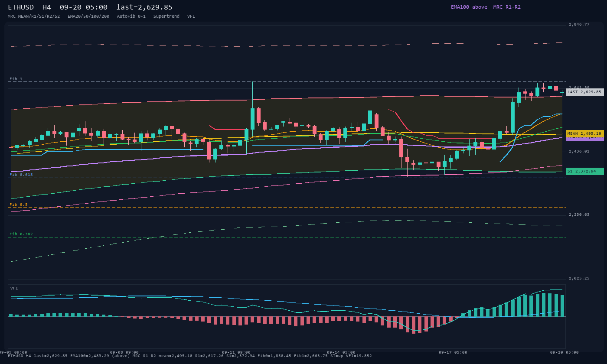Click "EMA20/50/100/200" in the indicator legend
This screenshot has height=364, width=607.
pyautogui.click(x=88, y=16)
